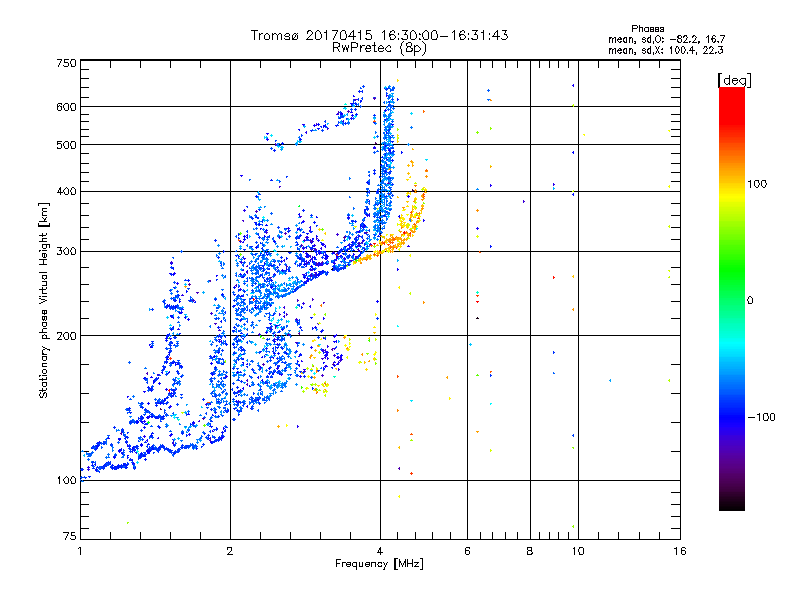The image size is (800, 600).
Task: Click x-axis tick label '2'
Action: pyautogui.click(x=230, y=551)
